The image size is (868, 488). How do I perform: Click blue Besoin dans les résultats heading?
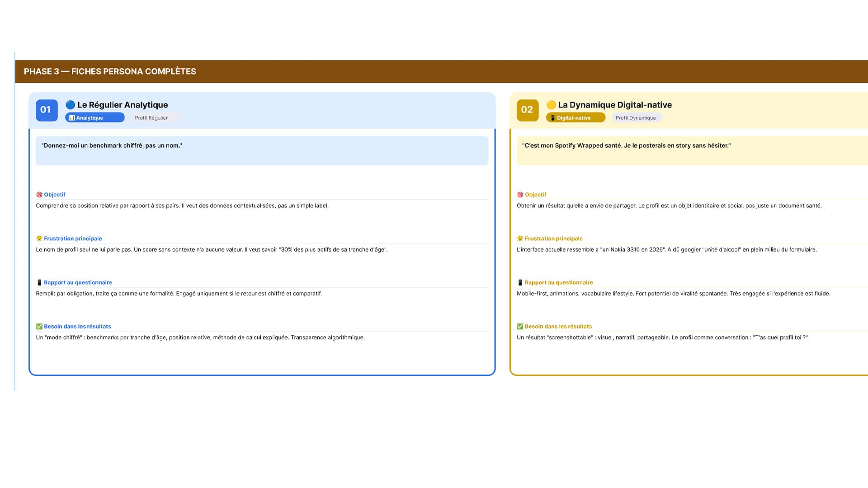(77, 326)
